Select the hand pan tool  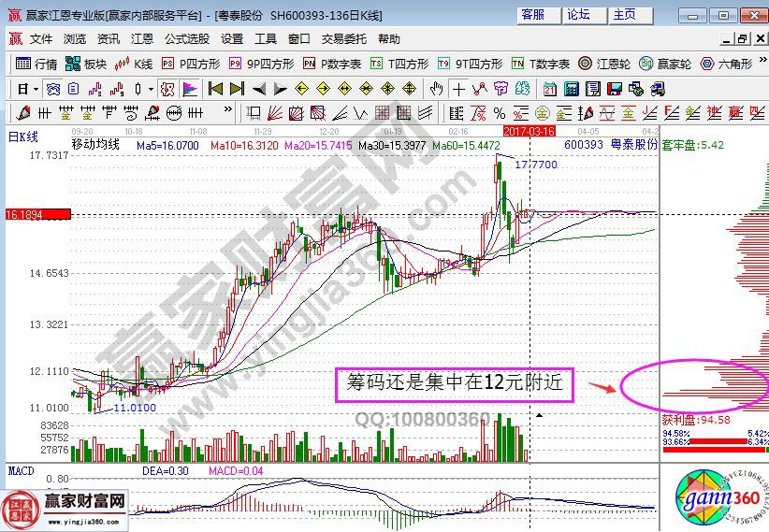pos(436,89)
